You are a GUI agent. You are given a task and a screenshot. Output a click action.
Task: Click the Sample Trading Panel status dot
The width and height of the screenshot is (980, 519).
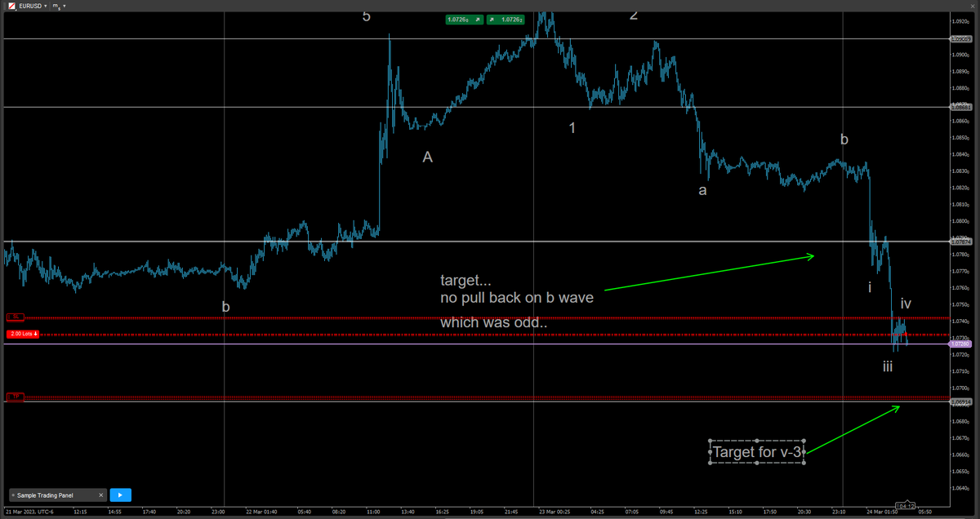[14, 495]
